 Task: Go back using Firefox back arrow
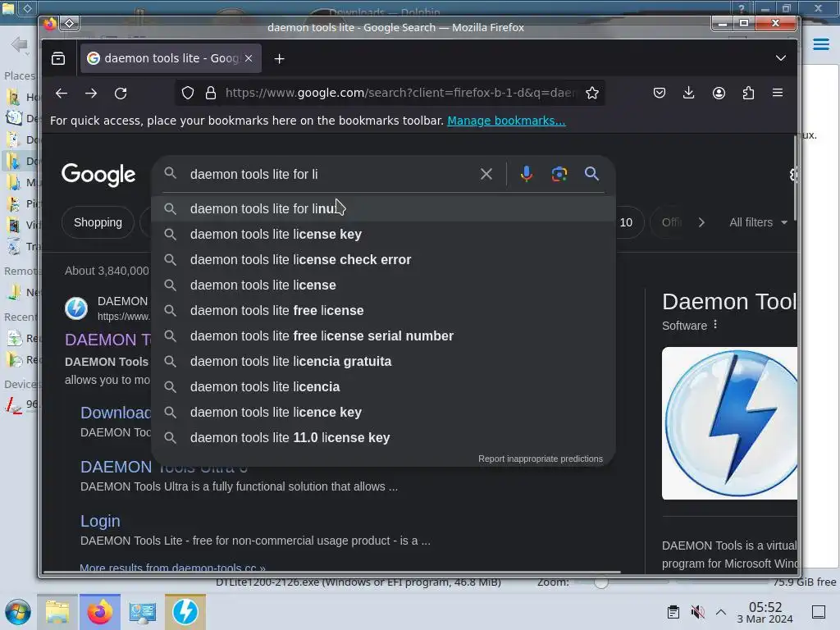click(x=61, y=94)
